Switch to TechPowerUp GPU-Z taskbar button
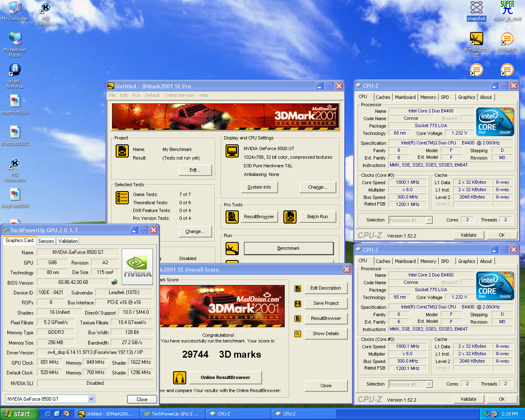525x420 pixels. (172, 414)
